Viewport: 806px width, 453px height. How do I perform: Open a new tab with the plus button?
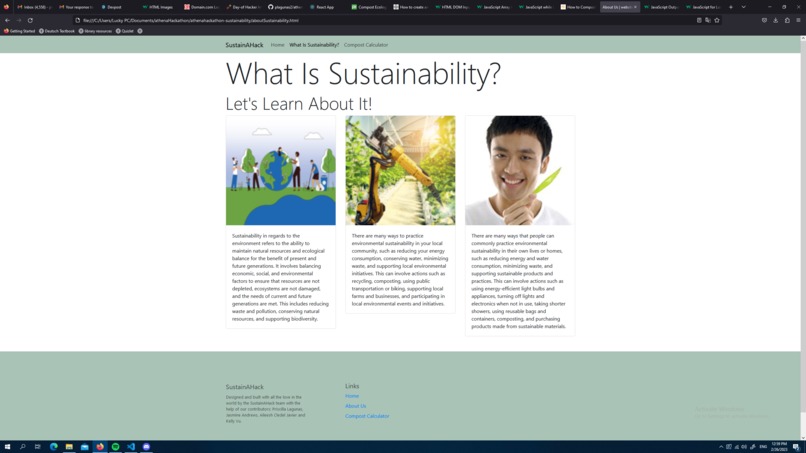click(731, 7)
